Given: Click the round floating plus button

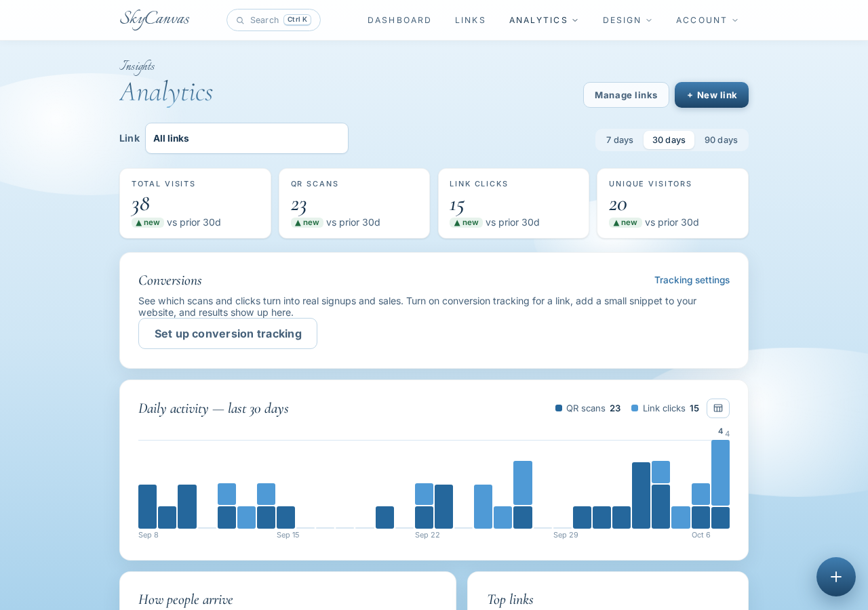Looking at the screenshot, I should (x=836, y=577).
